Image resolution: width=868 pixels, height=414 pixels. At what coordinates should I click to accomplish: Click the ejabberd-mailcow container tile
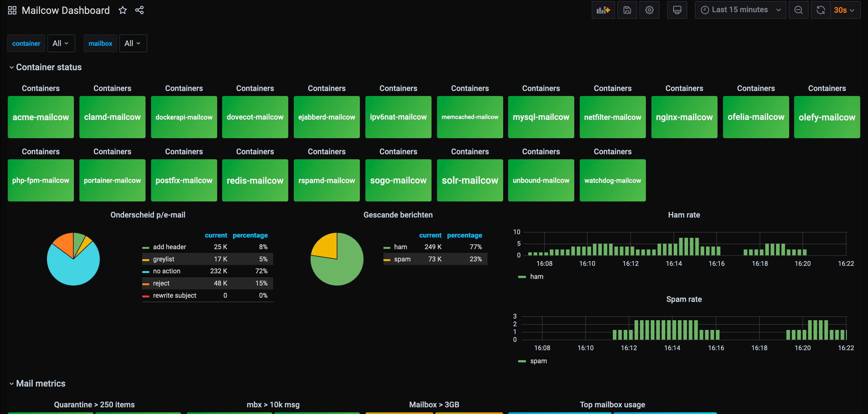point(327,117)
